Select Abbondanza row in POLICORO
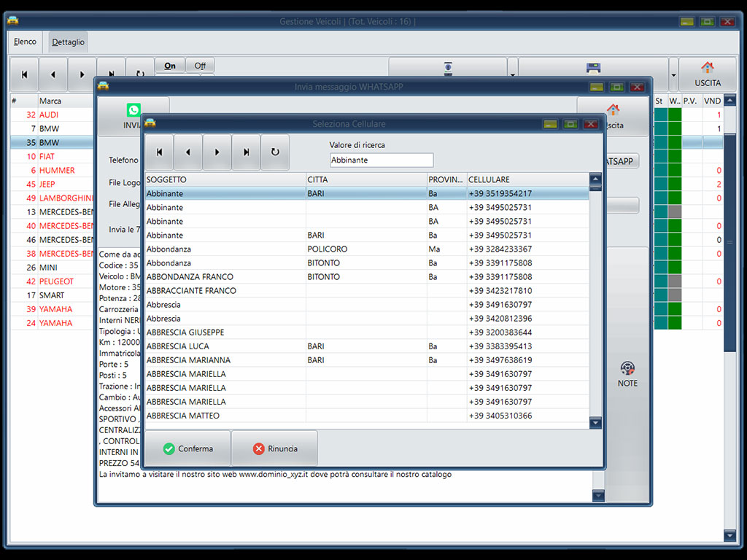This screenshot has width=747, height=560. coord(367,249)
